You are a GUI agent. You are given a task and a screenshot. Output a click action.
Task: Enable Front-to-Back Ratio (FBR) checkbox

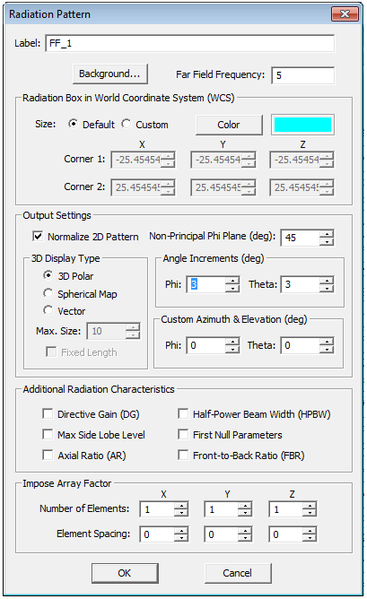click(183, 455)
